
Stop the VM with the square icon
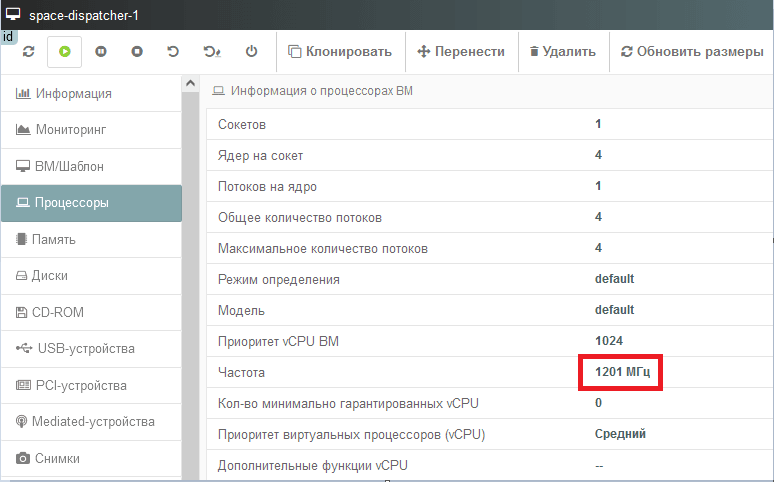pos(137,51)
